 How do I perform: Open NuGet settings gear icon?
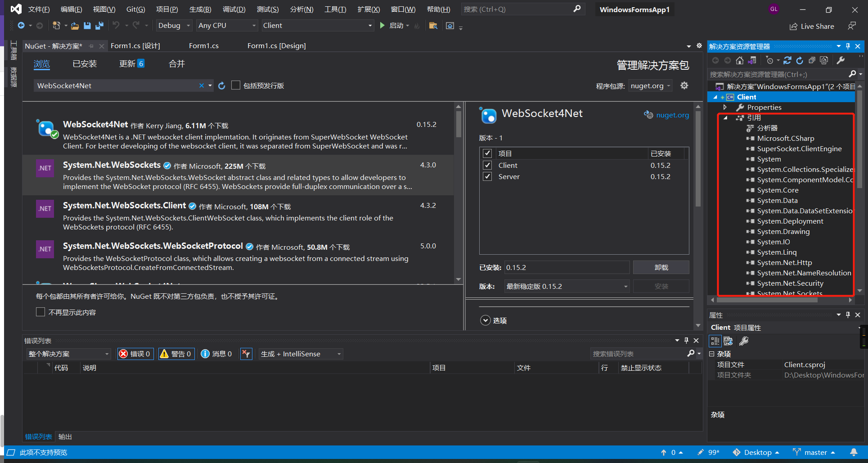[x=684, y=85]
